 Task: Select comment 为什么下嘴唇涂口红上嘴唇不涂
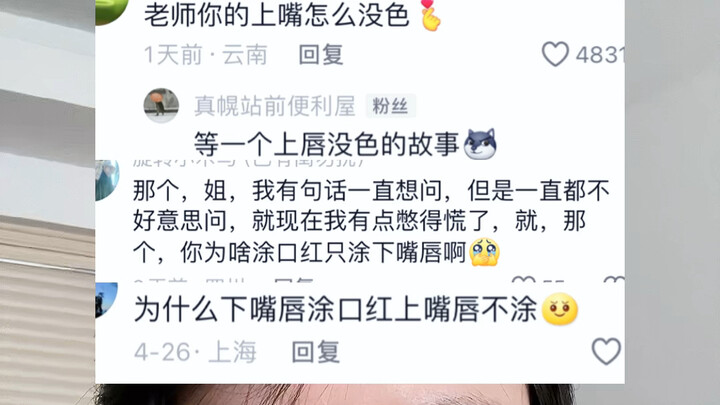335,309
